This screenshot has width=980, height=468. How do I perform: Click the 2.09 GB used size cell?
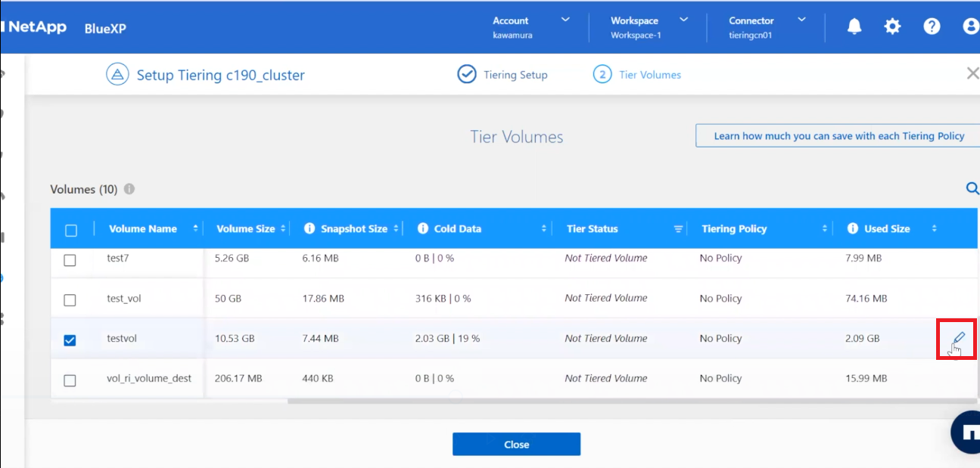click(863, 338)
